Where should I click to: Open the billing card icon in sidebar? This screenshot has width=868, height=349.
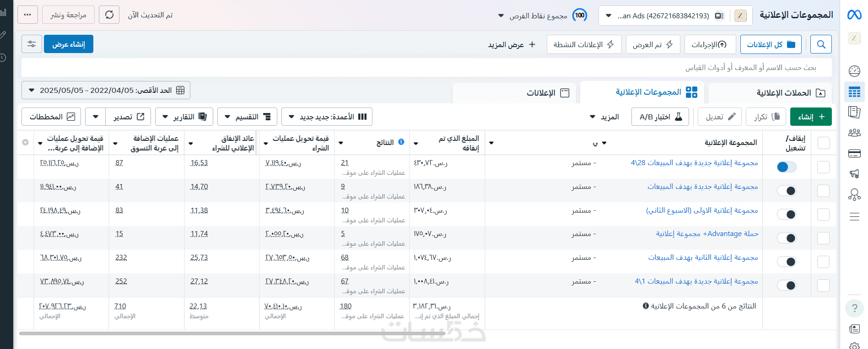(x=854, y=154)
